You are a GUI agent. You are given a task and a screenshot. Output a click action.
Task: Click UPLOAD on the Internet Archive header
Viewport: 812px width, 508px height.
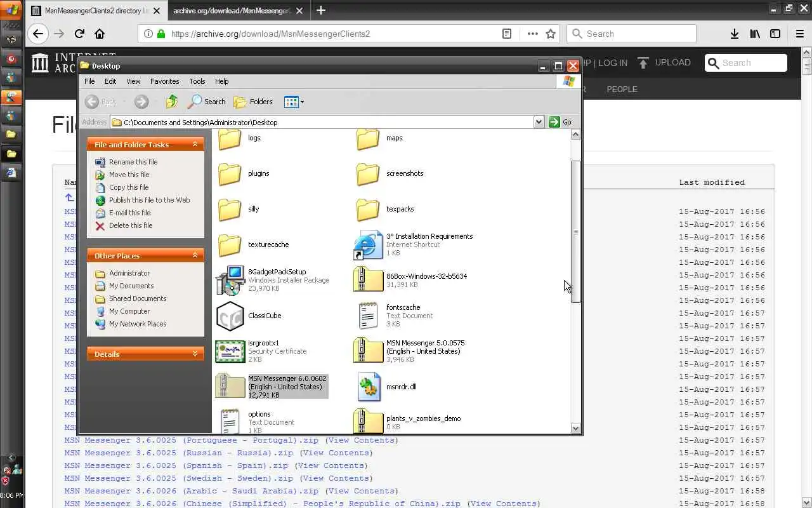click(x=664, y=62)
